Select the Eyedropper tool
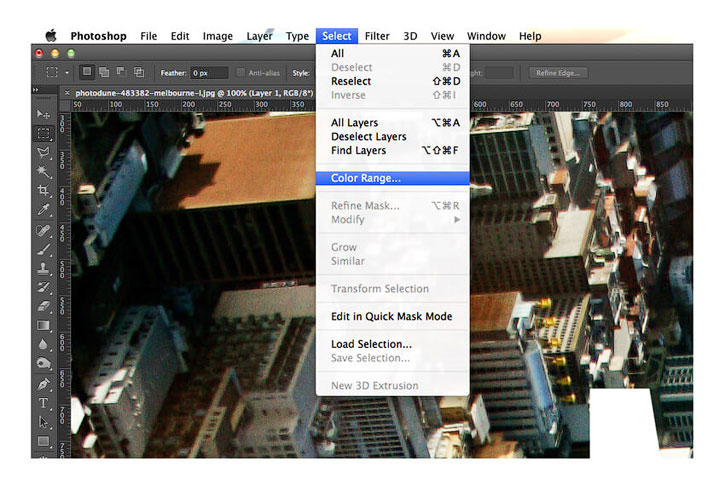 (x=43, y=210)
